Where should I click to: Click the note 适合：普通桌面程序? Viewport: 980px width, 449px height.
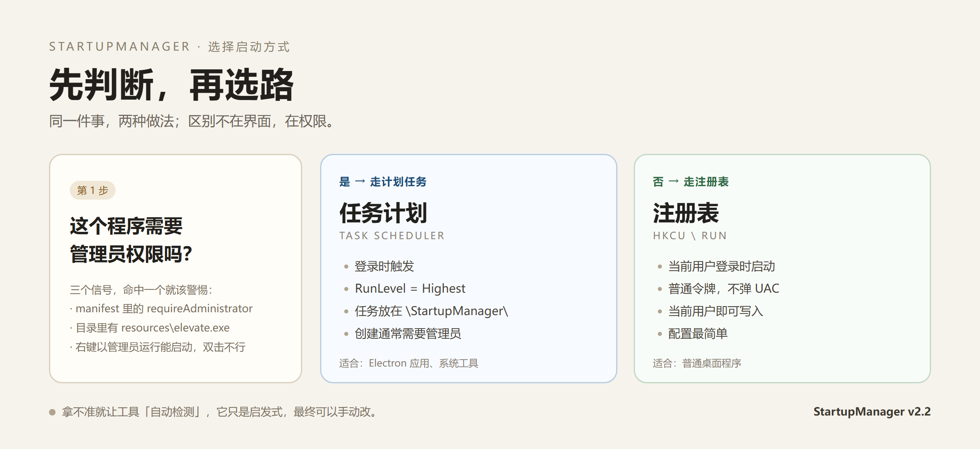[697, 363]
